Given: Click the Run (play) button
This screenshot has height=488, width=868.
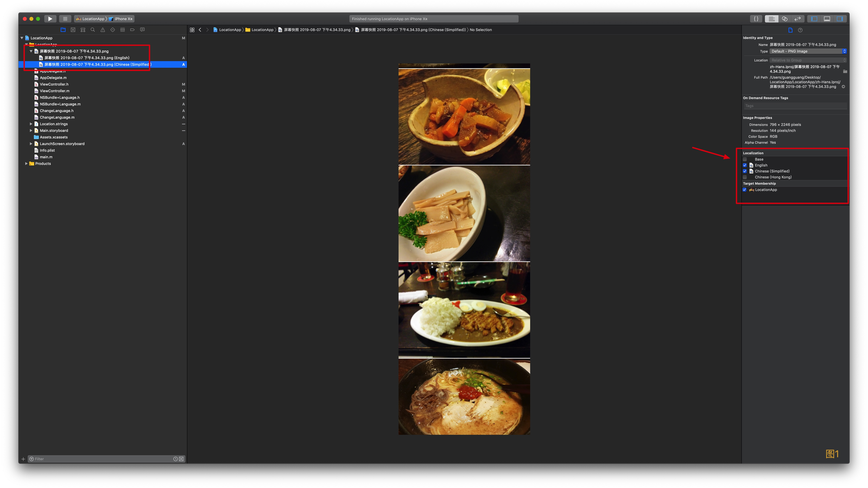Looking at the screenshot, I should point(50,19).
